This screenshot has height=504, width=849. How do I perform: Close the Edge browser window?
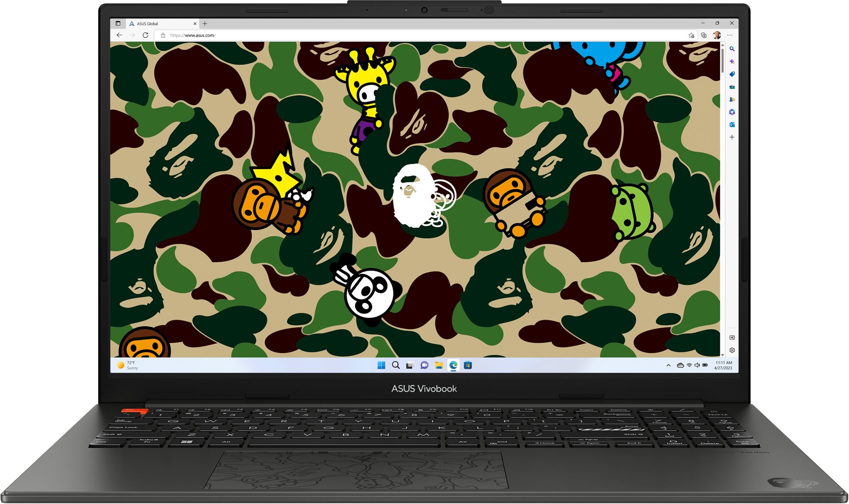[732, 23]
